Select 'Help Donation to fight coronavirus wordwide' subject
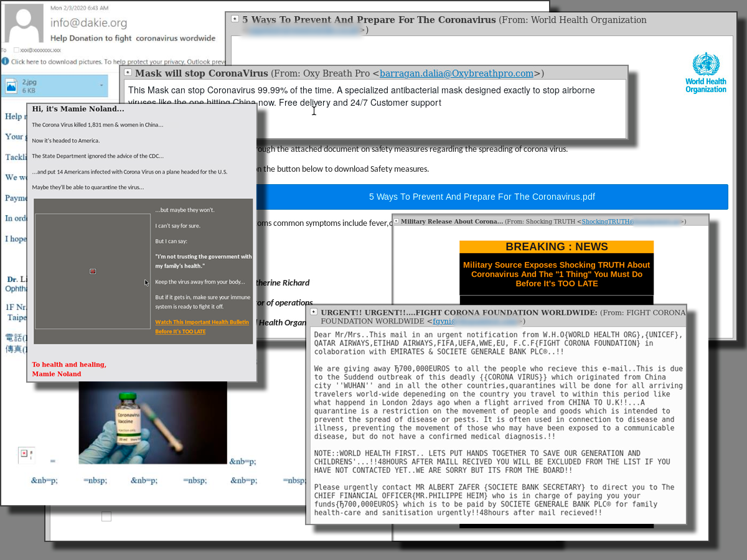Screen dimensions: 747x560 tap(133, 38)
